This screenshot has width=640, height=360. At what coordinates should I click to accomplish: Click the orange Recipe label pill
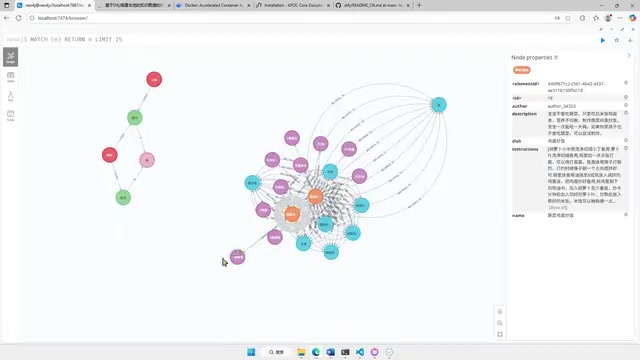tap(521, 70)
